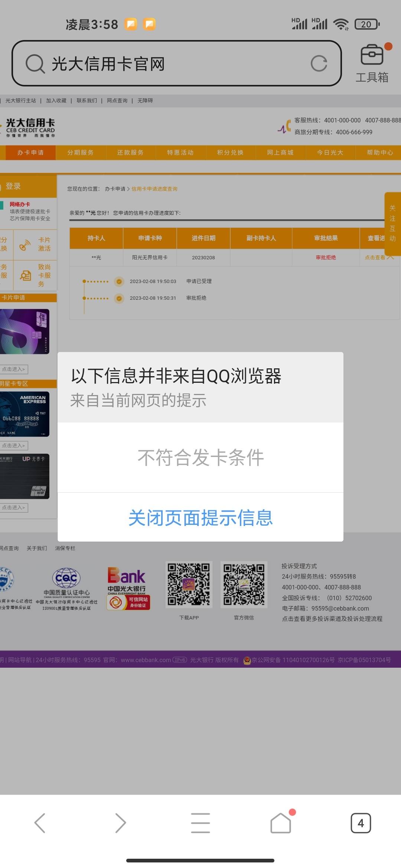Viewport: 401px width, 868px height.
Task: Tap the 官方微信 QR code
Action: click(x=244, y=585)
